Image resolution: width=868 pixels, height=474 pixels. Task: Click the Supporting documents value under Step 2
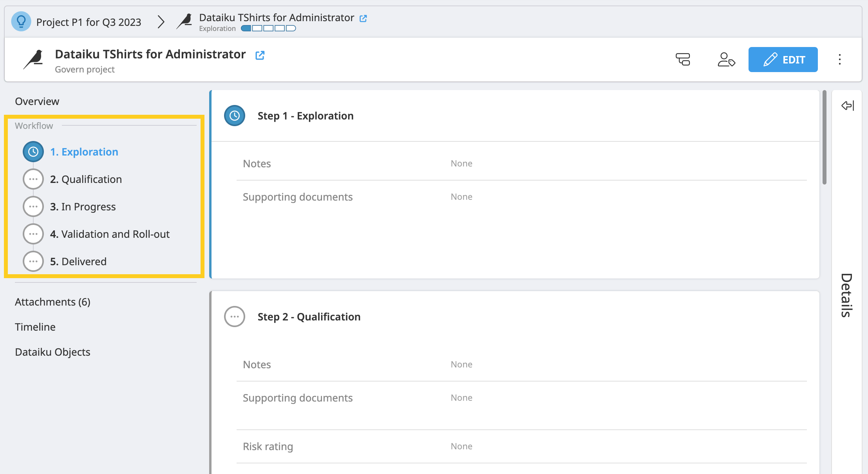461,398
